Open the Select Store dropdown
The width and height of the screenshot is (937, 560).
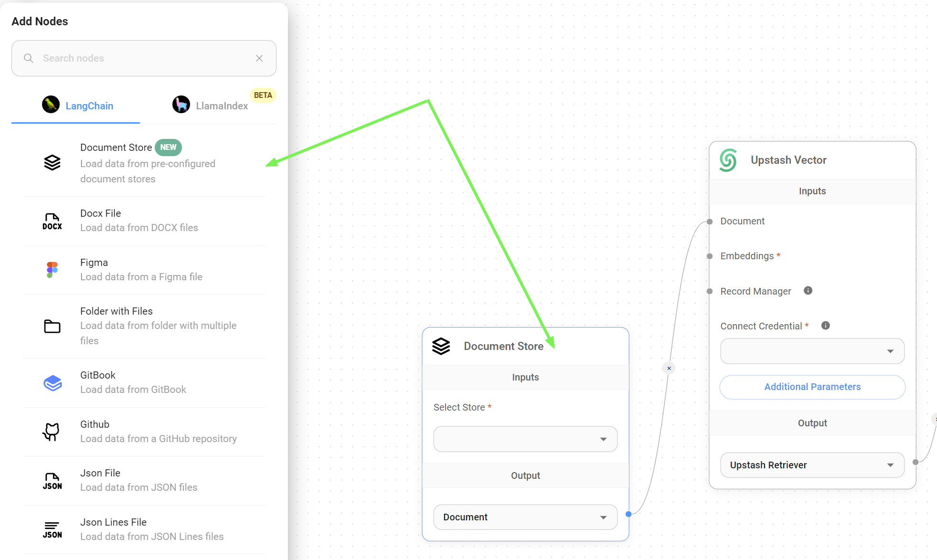click(525, 439)
